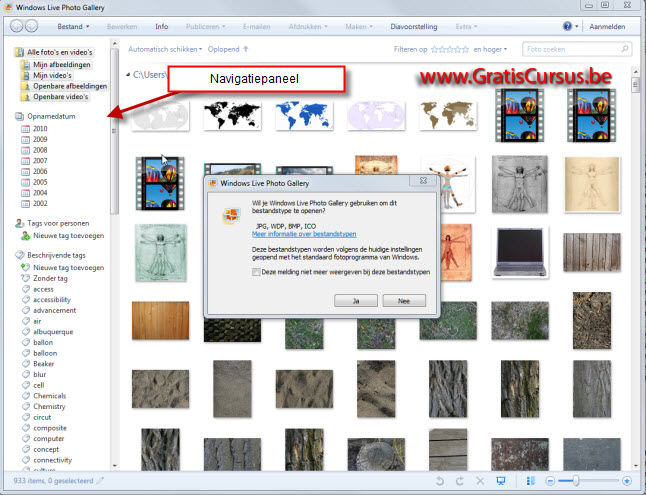Click the tag icon next to Chemistry
646x495 pixels.
click(26, 406)
